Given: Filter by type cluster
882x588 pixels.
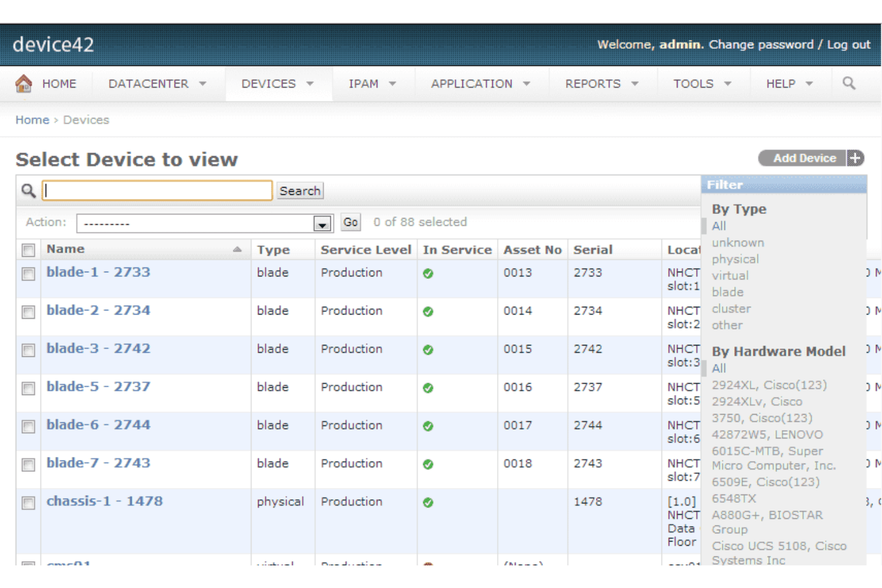Looking at the screenshot, I should click(x=731, y=309).
